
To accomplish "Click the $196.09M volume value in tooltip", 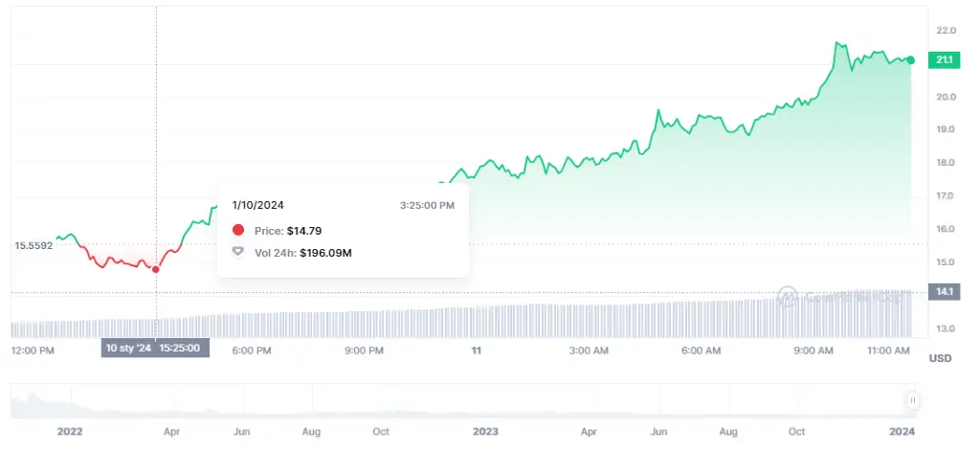I will pos(325,253).
